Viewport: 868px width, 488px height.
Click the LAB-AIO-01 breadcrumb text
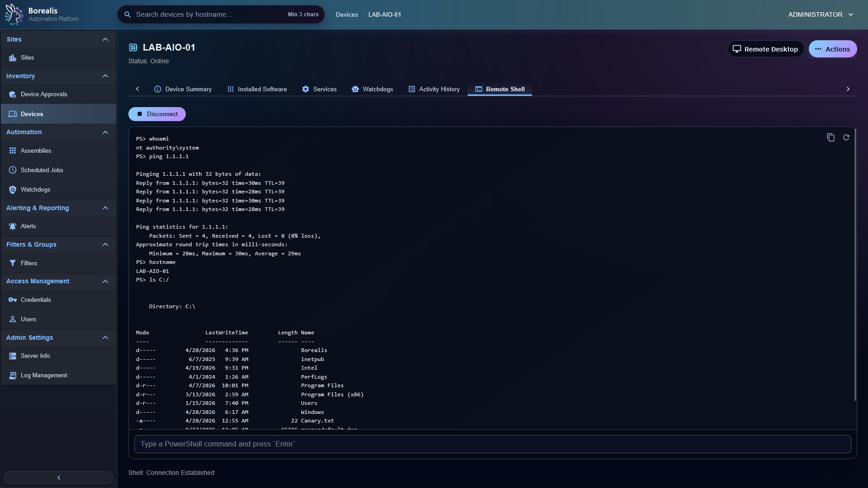click(385, 14)
